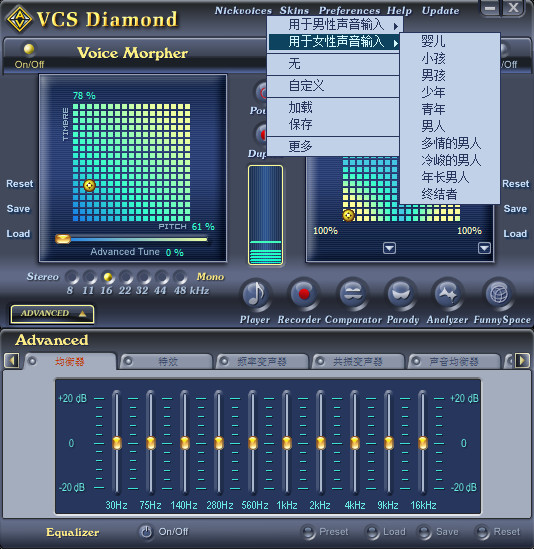
Task: Click the Equalizer Preset knob button
Action: (308, 532)
